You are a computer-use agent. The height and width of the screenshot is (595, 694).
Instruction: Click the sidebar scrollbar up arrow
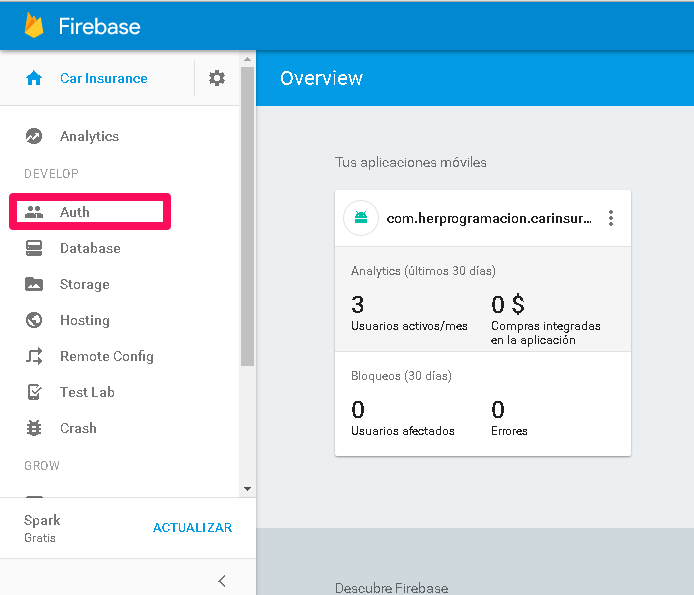coord(247,59)
